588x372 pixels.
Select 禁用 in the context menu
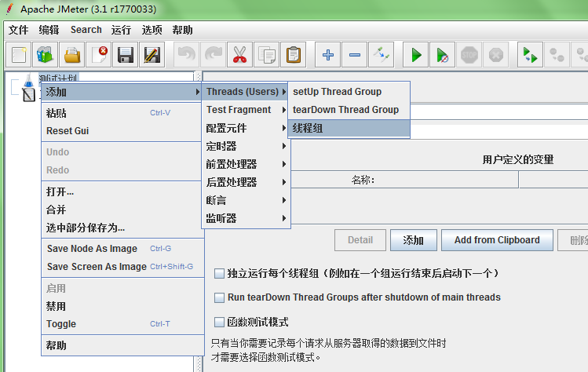click(122, 306)
